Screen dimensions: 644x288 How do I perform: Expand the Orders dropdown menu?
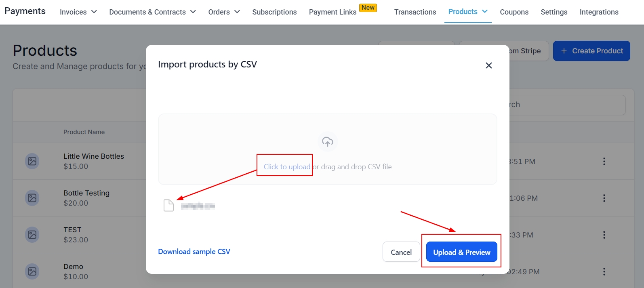coord(224,12)
